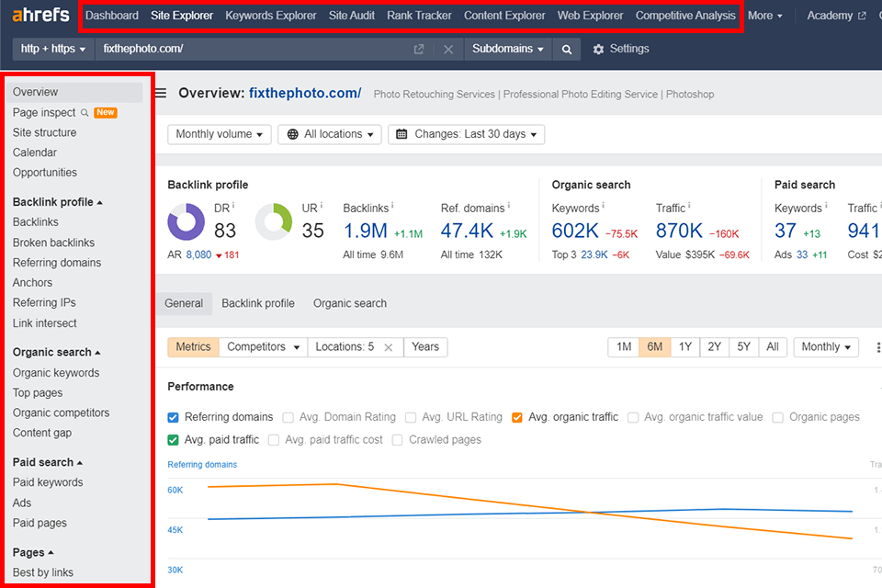Uncheck the Referring domains checkbox
This screenshot has height=588, width=882.
pos(174,417)
